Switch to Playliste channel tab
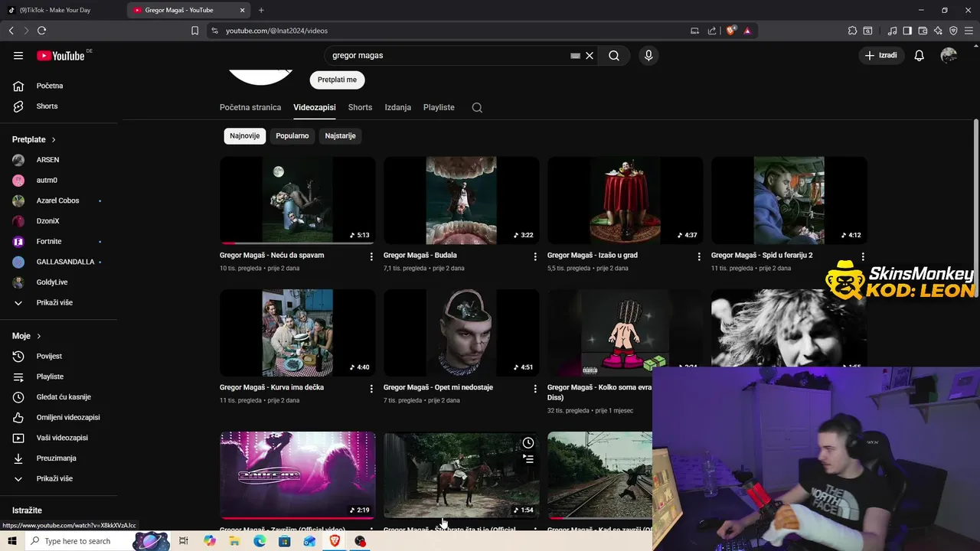Viewport: 980px width, 551px height. coord(439,107)
